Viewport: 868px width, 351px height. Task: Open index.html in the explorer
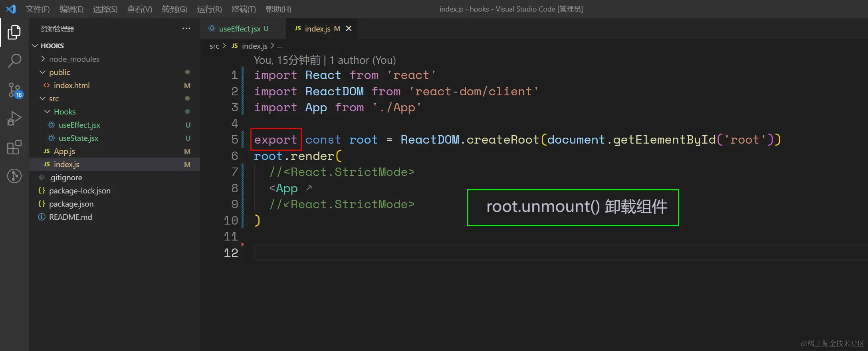72,85
